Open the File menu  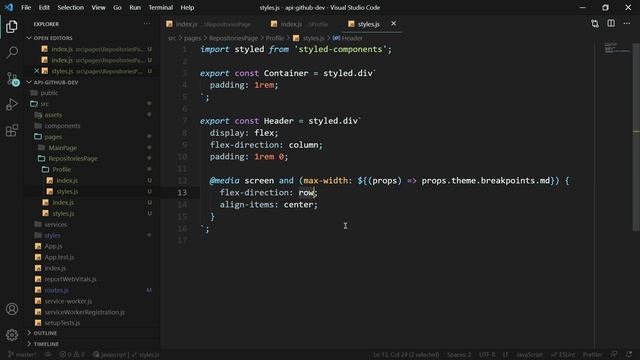(x=26, y=7)
